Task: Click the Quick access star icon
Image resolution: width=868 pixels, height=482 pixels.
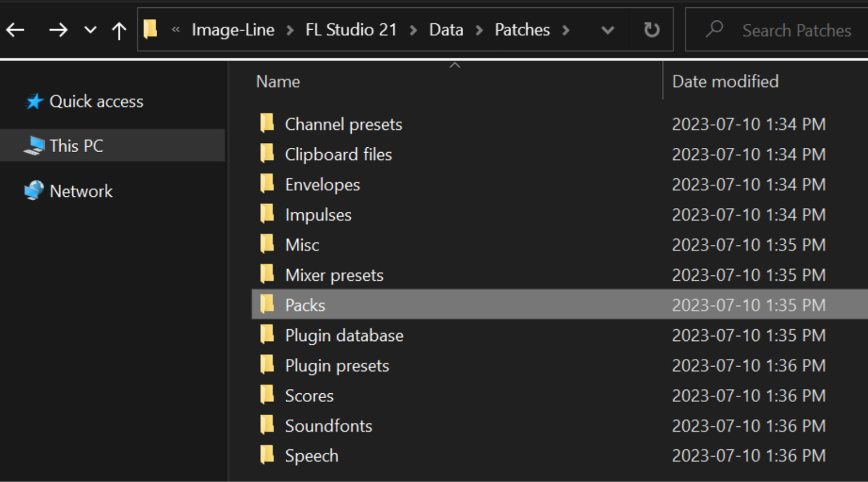Action: (34, 101)
